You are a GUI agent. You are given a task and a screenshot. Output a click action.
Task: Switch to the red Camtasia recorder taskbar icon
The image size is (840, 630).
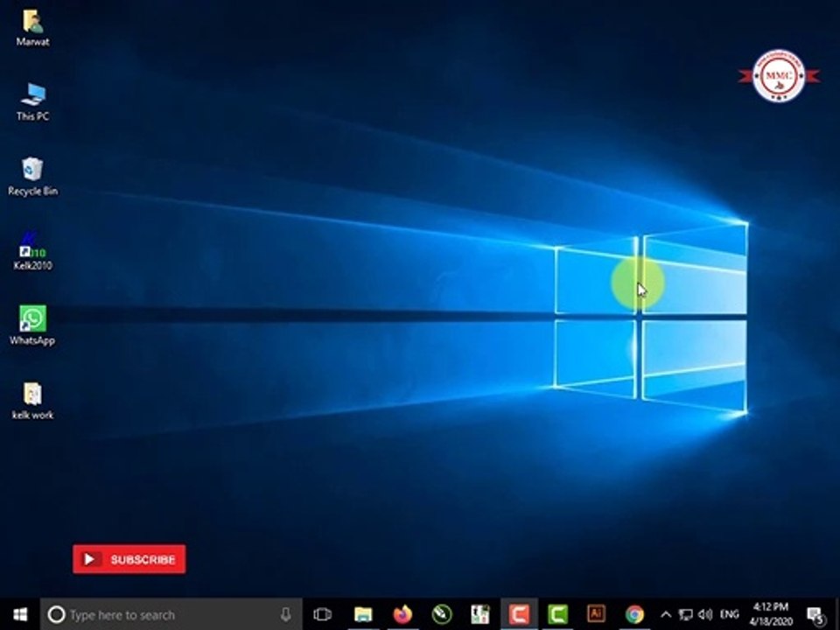click(519, 614)
